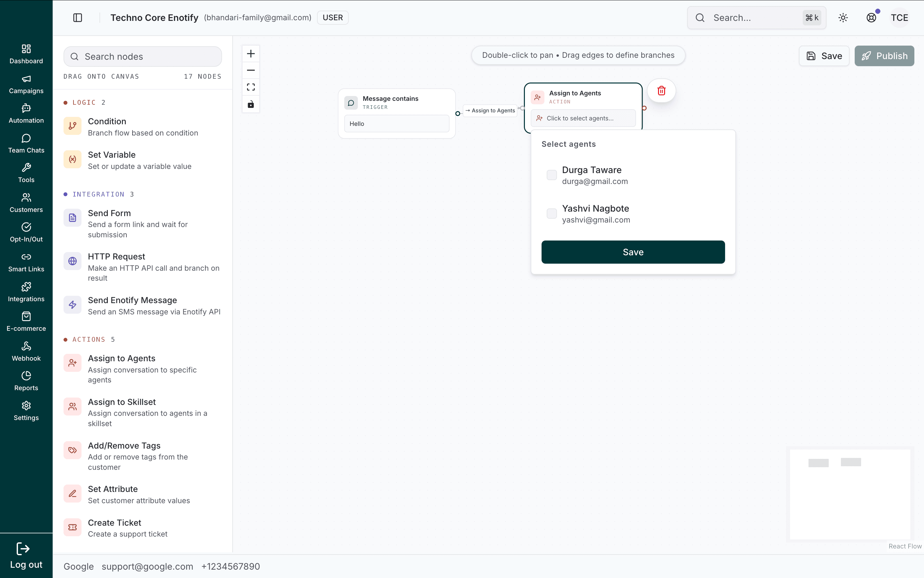Select the Assign to Skillset icon
Image resolution: width=924 pixels, height=578 pixels.
(x=73, y=407)
